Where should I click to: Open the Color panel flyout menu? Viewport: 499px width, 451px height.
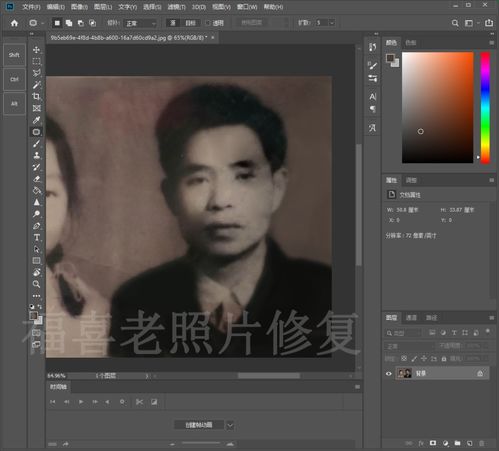tap(492, 43)
